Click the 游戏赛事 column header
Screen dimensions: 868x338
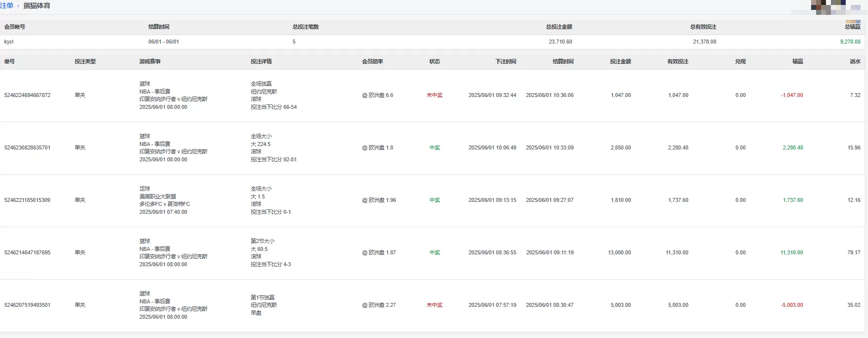pos(150,61)
